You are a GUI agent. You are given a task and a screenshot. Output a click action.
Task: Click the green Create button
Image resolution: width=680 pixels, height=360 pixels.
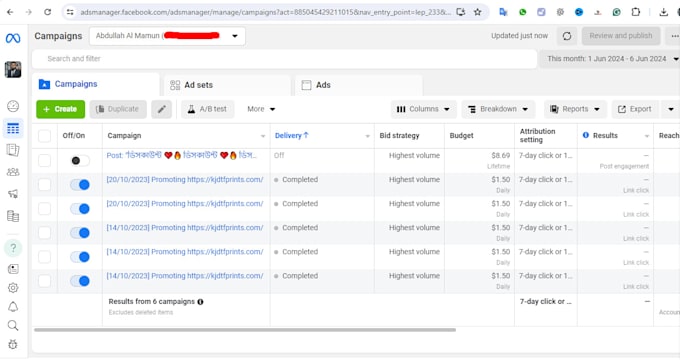coord(61,109)
